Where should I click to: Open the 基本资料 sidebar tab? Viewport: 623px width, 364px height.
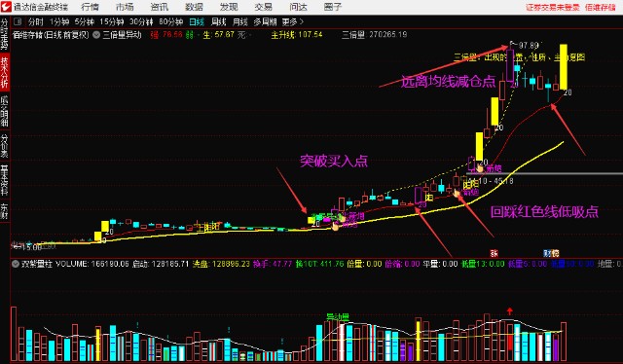click(4, 181)
